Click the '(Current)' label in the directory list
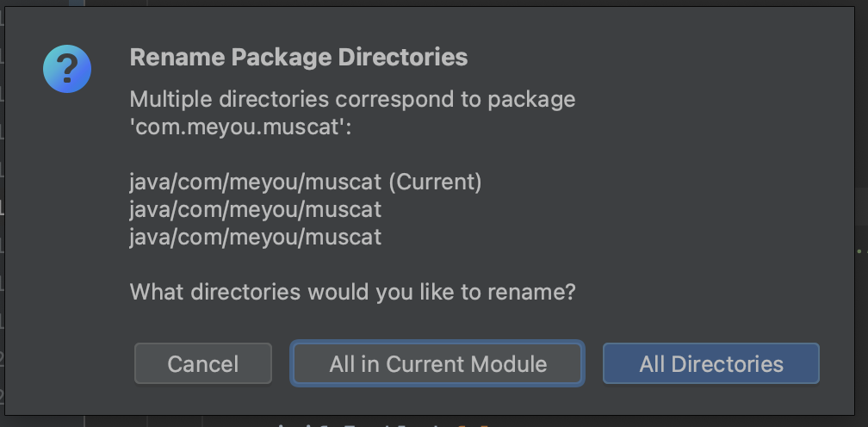This screenshot has width=868, height=427. coord(435,183)
